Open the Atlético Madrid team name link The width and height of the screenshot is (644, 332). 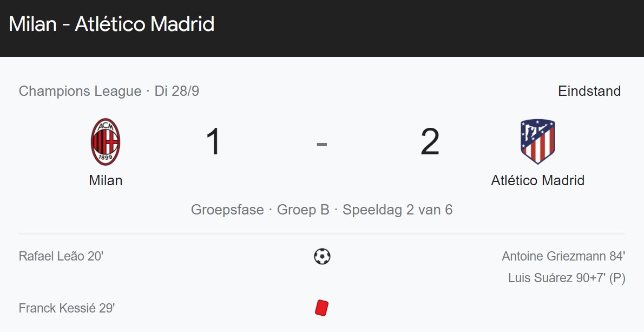point(537,180)
